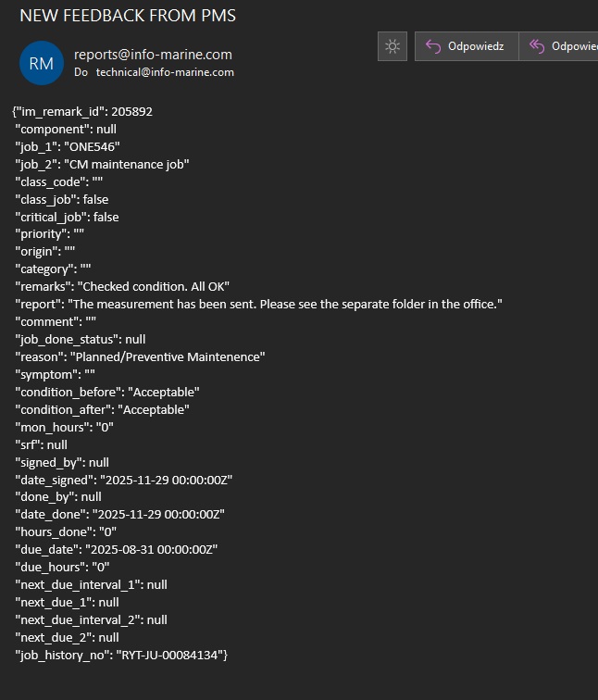
Task: Click the condition_after Acceptable line
Action: [x=103, y=410]
